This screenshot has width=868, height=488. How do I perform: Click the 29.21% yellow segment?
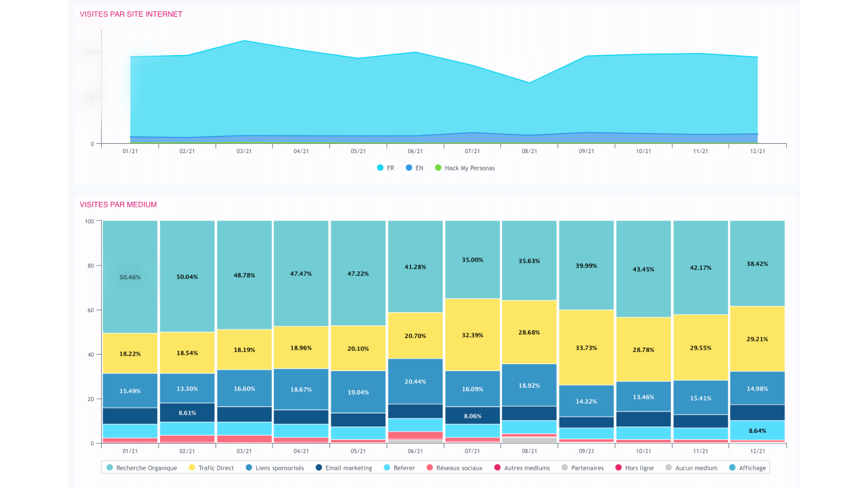[x=757, y=339]
